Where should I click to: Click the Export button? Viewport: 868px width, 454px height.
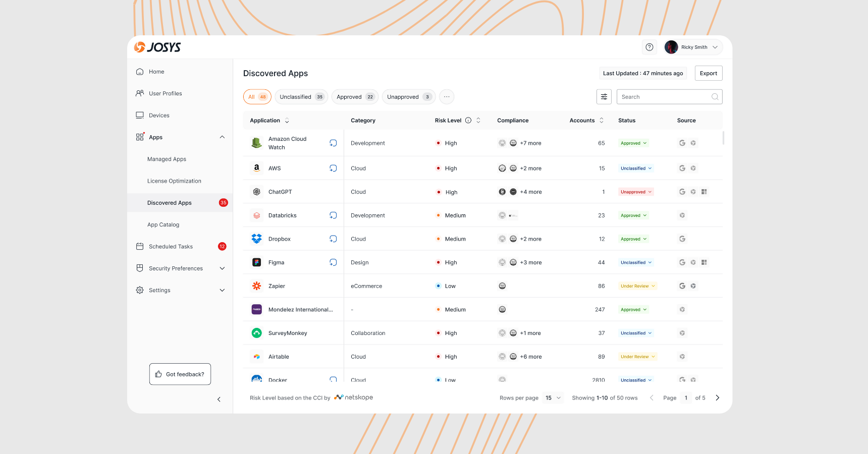[x=709, y=73]
